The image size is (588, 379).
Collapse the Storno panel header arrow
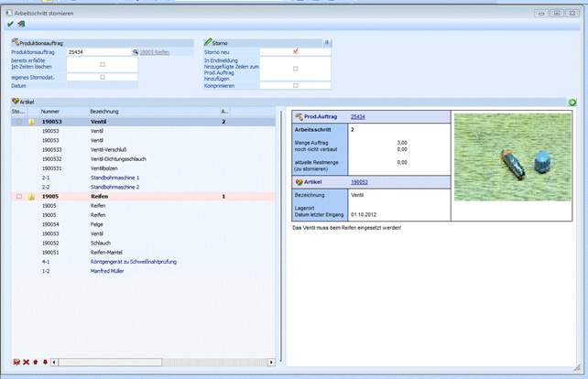point(327,42)
